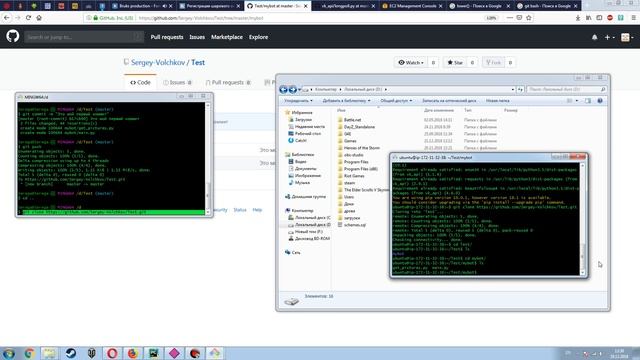Close the Test/mybot at master browser tab
The height and width of the screenshot is (360, 640).
(305, 6)
